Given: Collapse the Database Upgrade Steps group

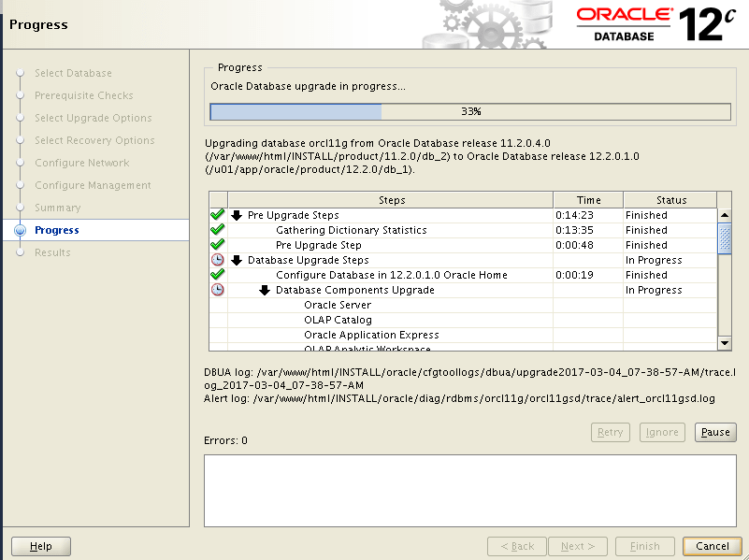Looking at the screenshot, I should pos(237,260).
